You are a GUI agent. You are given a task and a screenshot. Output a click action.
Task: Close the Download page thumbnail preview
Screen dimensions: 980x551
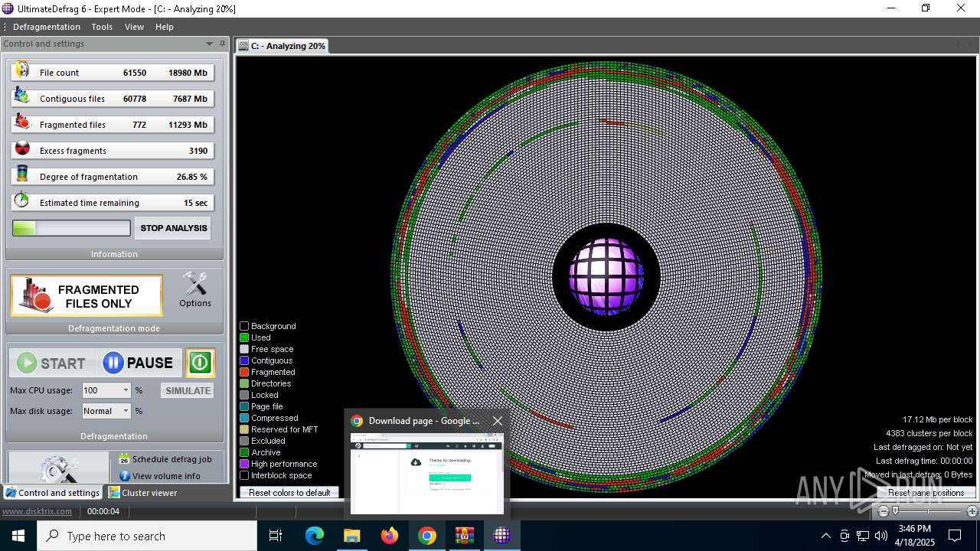click(498, 421)
